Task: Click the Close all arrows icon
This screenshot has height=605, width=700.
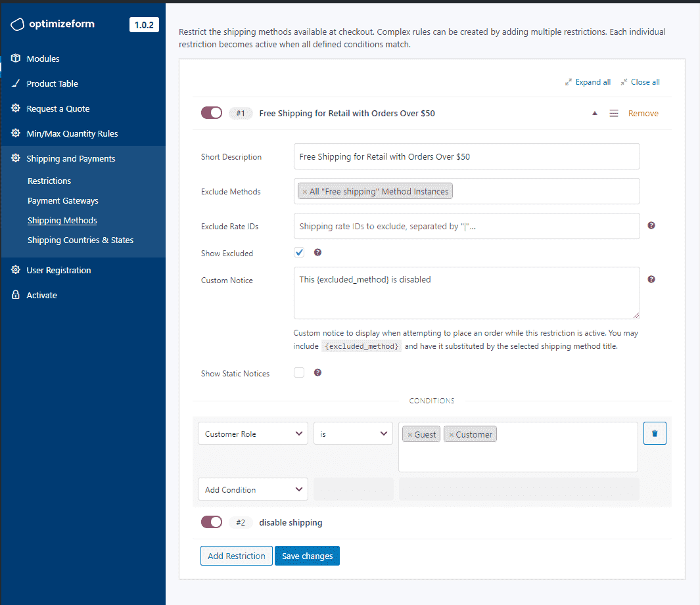Action: pos(624,82)
